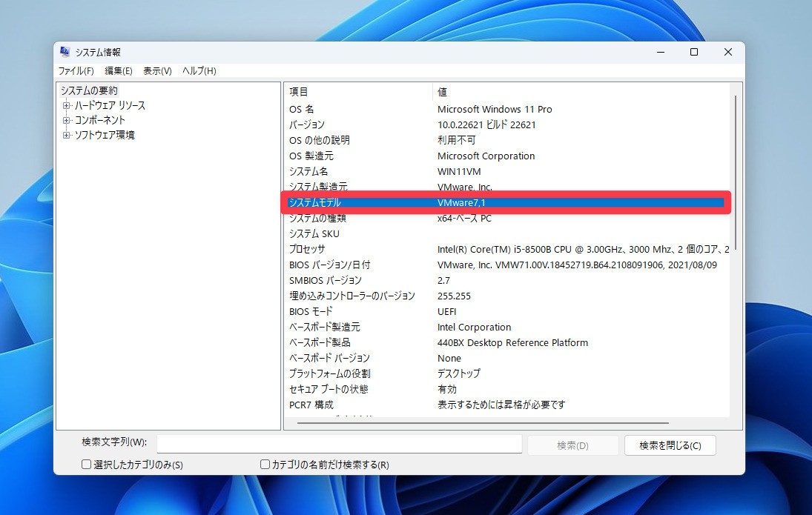Maximize the システム情報 window

[x=694, y=53]
